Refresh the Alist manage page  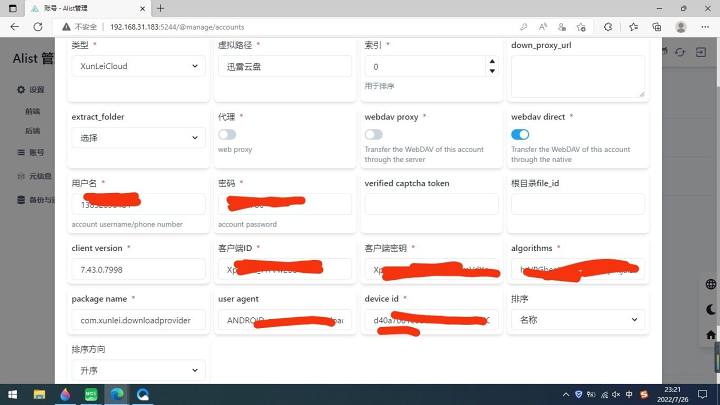coord(38,27)
